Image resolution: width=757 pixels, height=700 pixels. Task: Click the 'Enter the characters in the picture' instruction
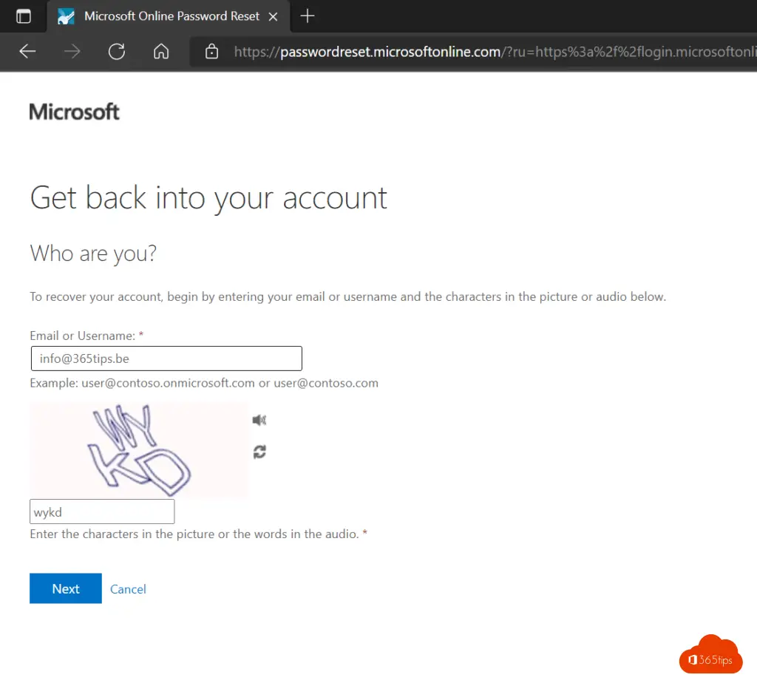tap(194, 534)
